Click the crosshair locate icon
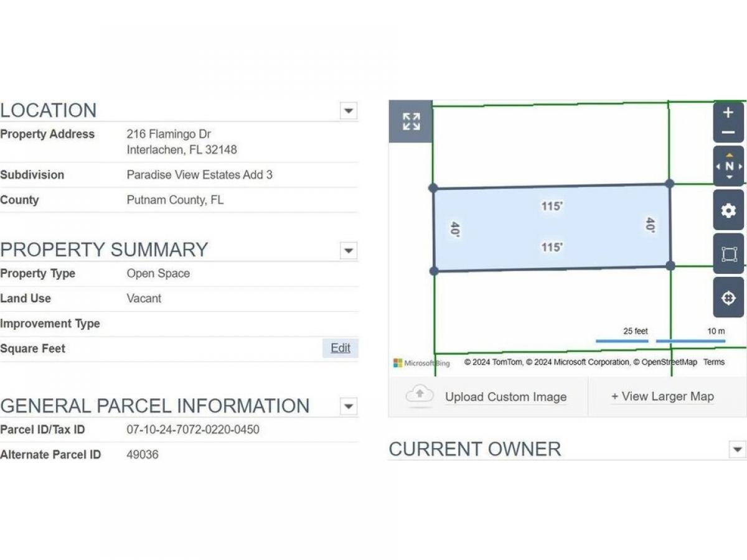747x560 pixels. point(728,298)
